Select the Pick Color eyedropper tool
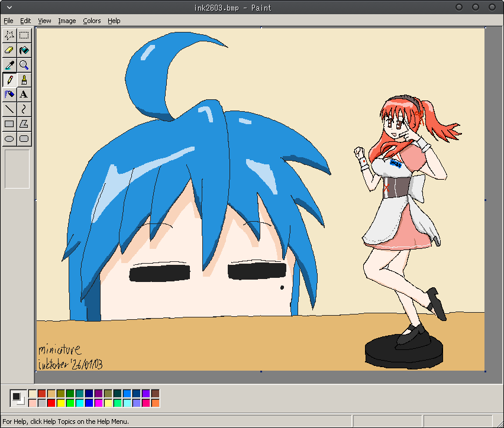This screenshot has width=504, height=428. pyautogui.click(x=9, y=65)
